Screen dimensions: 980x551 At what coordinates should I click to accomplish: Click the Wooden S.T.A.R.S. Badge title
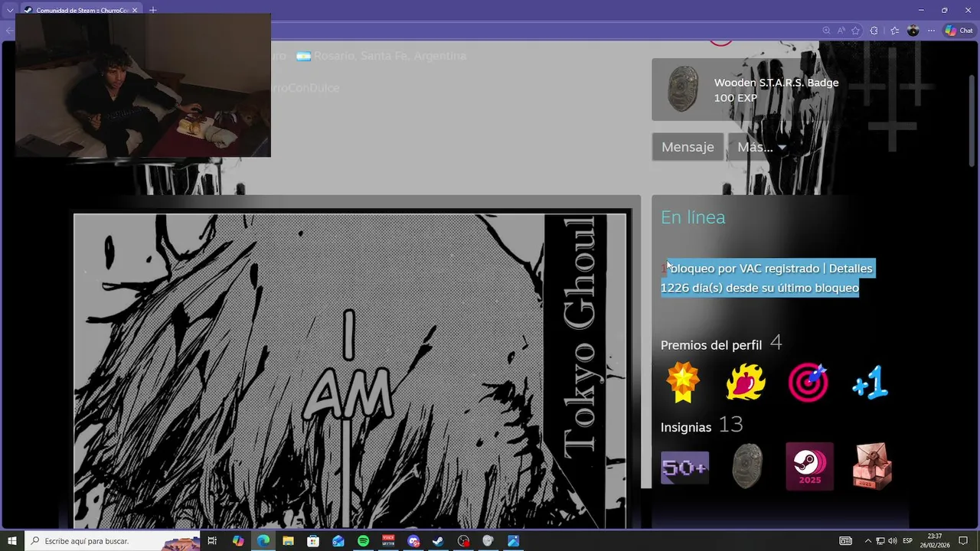coord(776,83)
